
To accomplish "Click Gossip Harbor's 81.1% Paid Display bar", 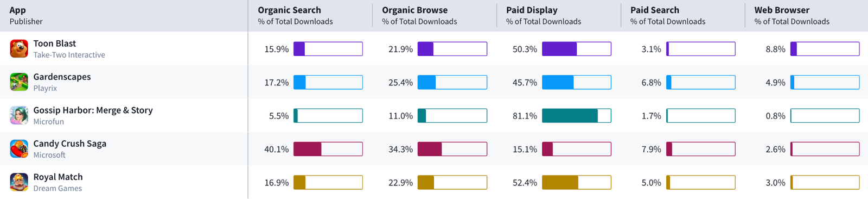I will pyautogui.click(x=577, y=116).
